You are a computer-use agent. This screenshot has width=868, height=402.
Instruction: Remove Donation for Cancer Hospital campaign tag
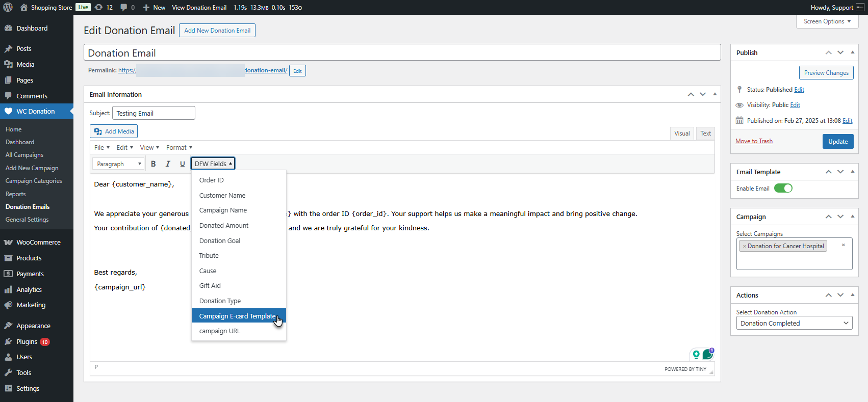click(x=745, y=246)
